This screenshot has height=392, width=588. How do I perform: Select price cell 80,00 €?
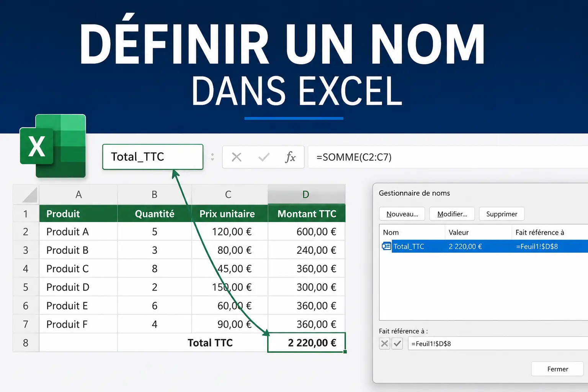click(230, 250)
